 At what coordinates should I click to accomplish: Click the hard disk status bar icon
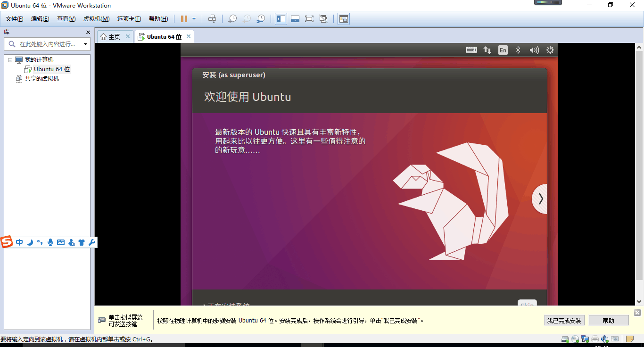tap(565, 339)
